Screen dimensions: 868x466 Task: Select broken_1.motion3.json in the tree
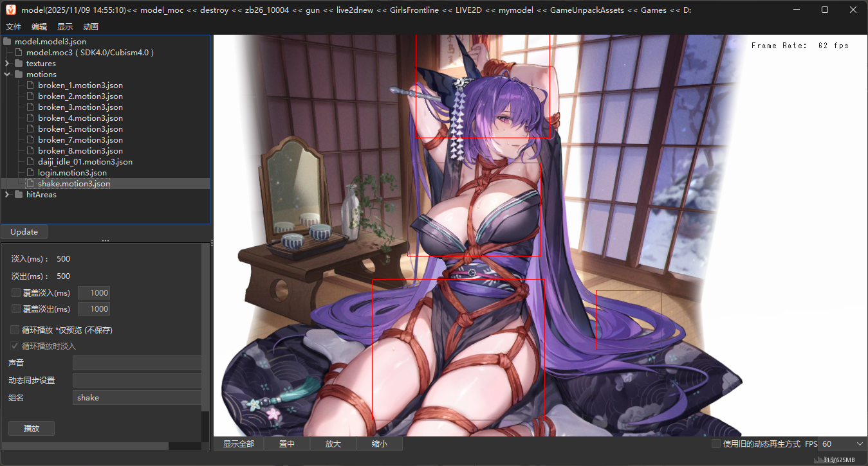[x=80, y=85]
